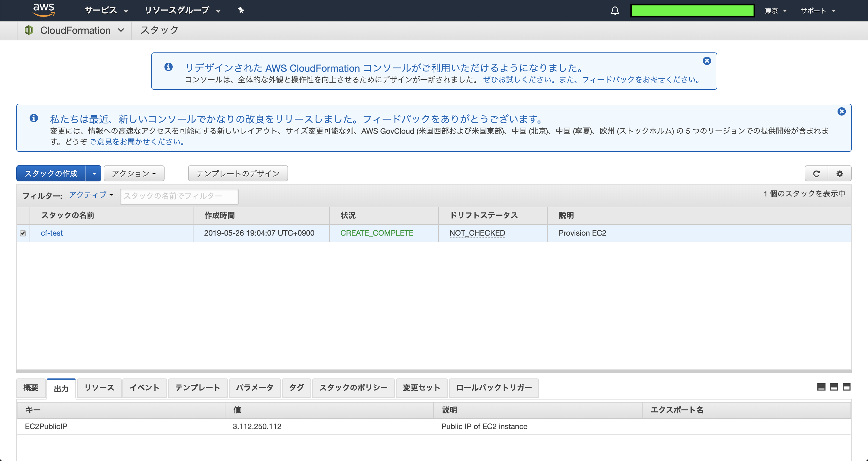The width and height of the screenshot is (868, 461).
Task: Click the AWS home logo icon
Action: coord(43,10)
